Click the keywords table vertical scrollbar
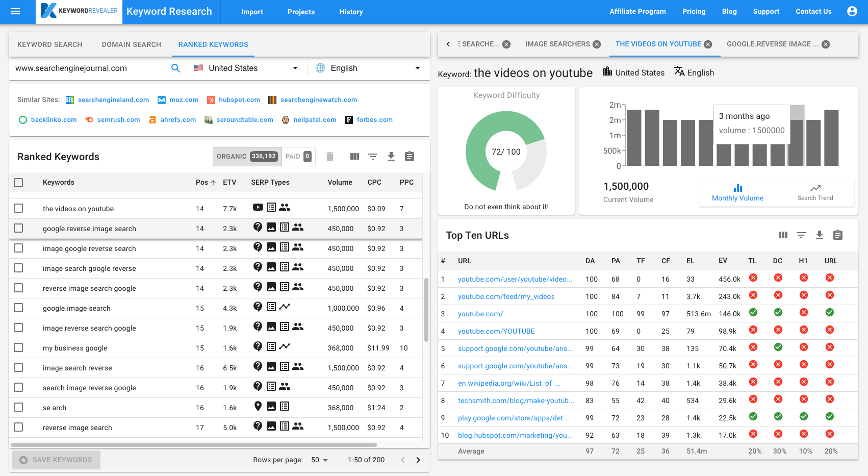This screenshot has height=476, width=868. 426,310
